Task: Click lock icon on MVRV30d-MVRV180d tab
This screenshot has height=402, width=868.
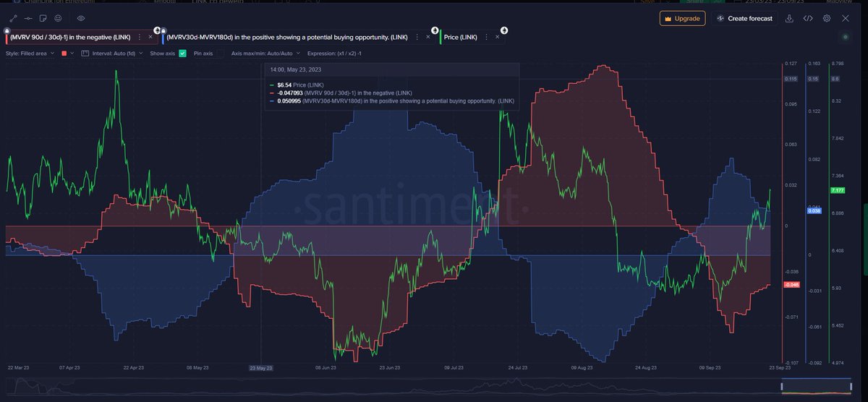Action: 162,30
